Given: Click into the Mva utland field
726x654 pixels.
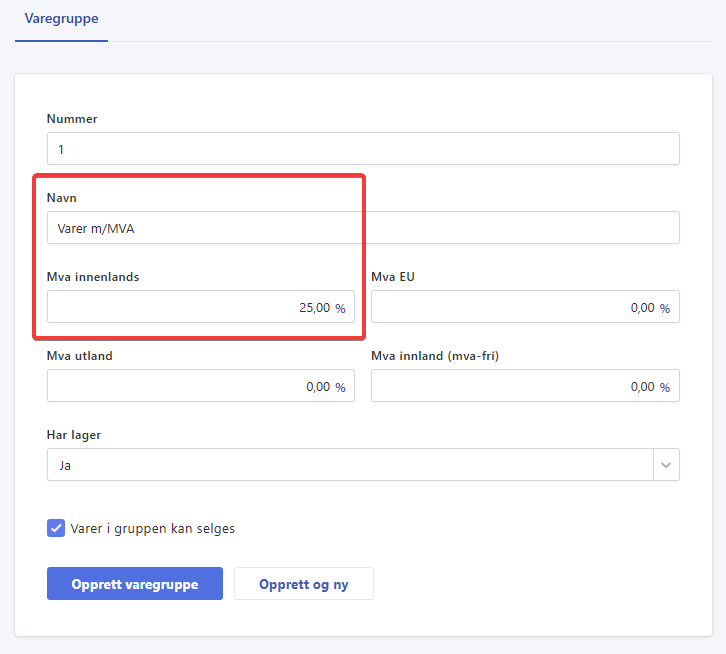Looking at the screenshot, I should 190,387.
